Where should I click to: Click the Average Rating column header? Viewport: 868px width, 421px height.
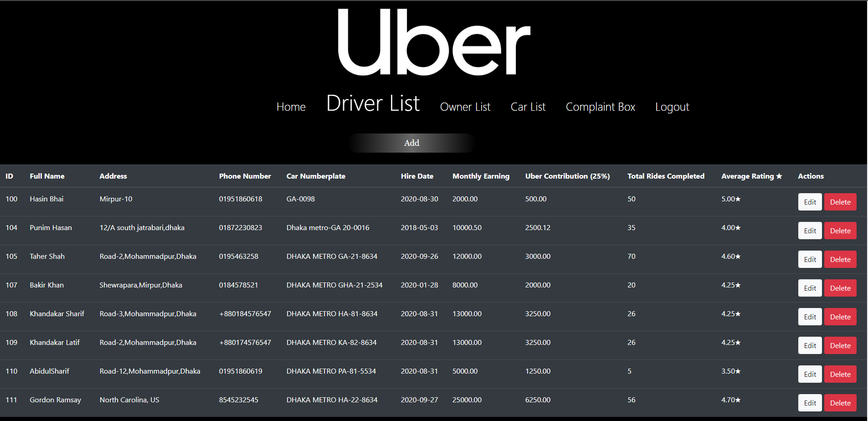(x=751, y=176)
